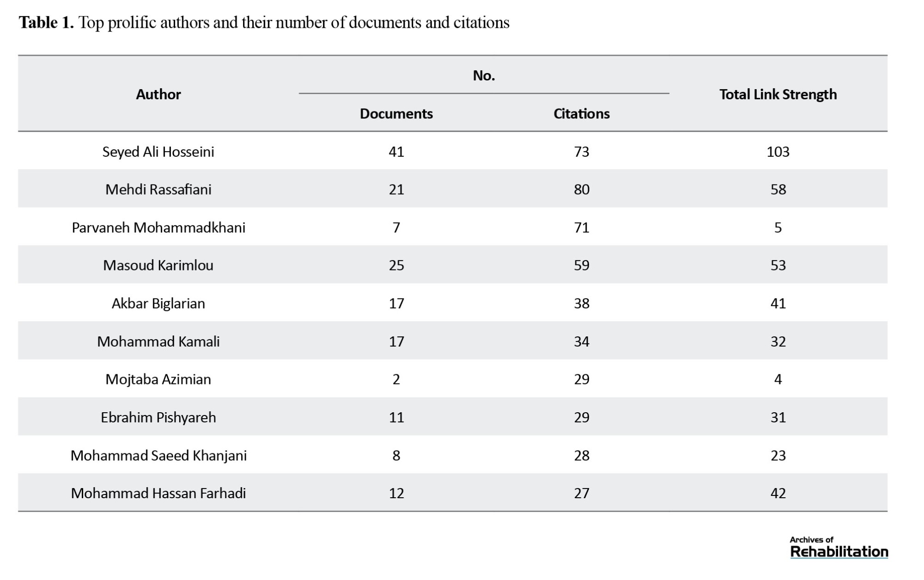
Task: Click the Archives of Rehabilitation logo
Action: [x=839, y=547]
